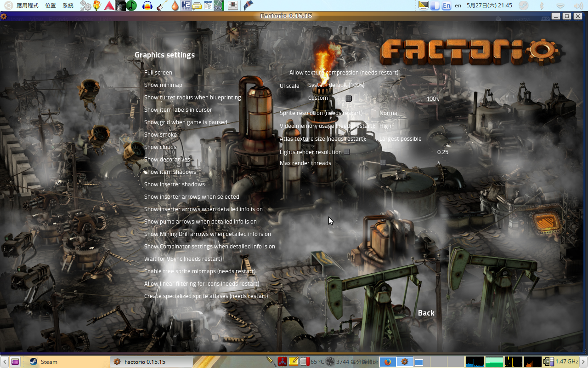Click the Firefox icon in bottom panel
The image size is (588, 368).
[387, 362]
